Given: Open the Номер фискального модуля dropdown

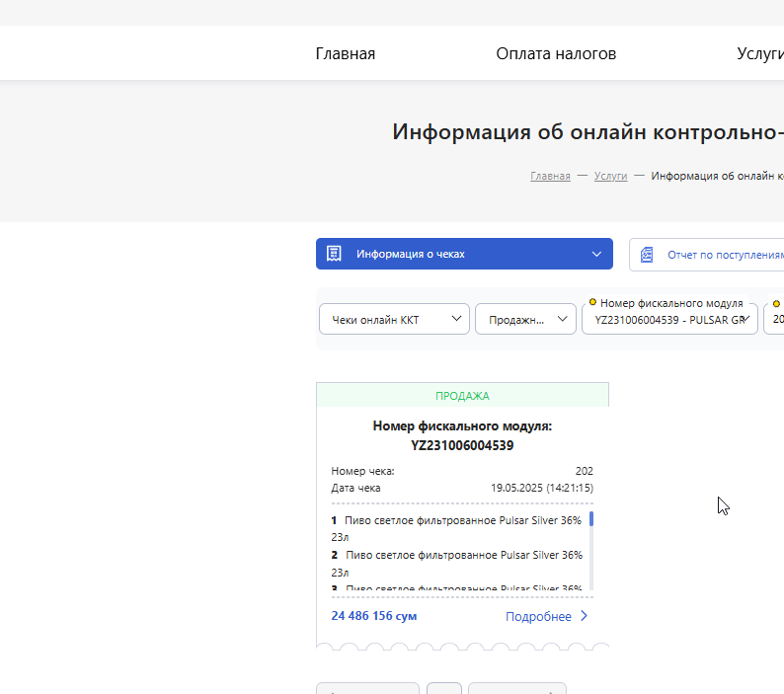Looking at the screenshot, I should (670, 319).
